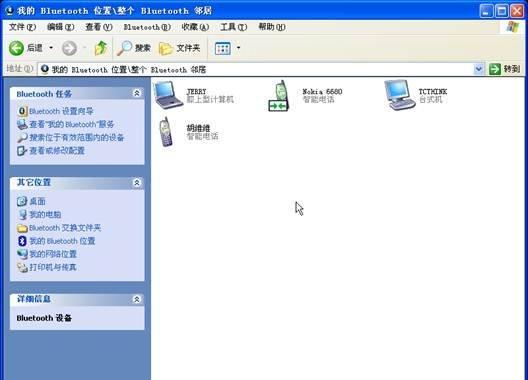Open Bluetooth 交换文件夹 link

65,228
